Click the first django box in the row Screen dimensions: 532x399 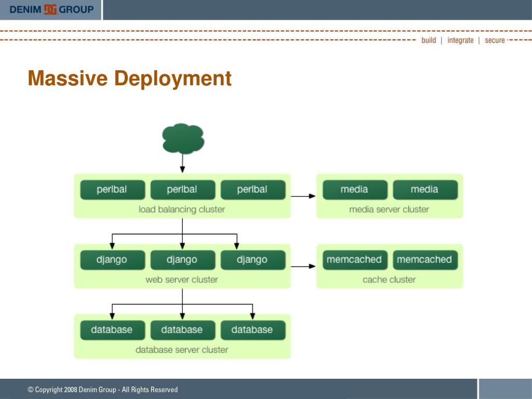(x=112, y=260)
